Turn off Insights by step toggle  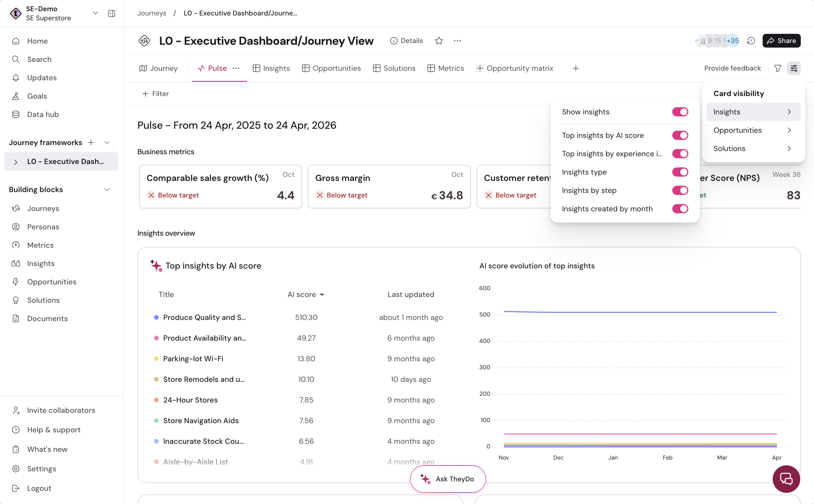(680, 190)
